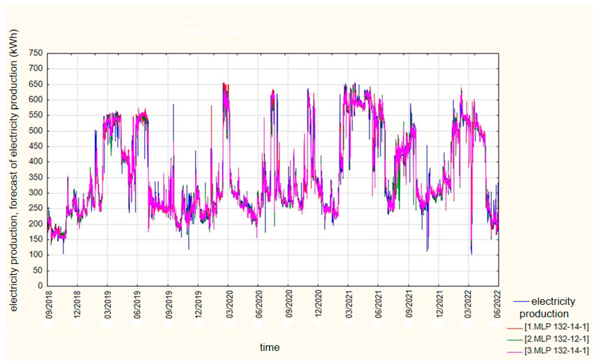The height and width of the screenshot is (364, 596).
Task: Click the 06/2019 x-axis date label
Action: (x=137, y=304)
